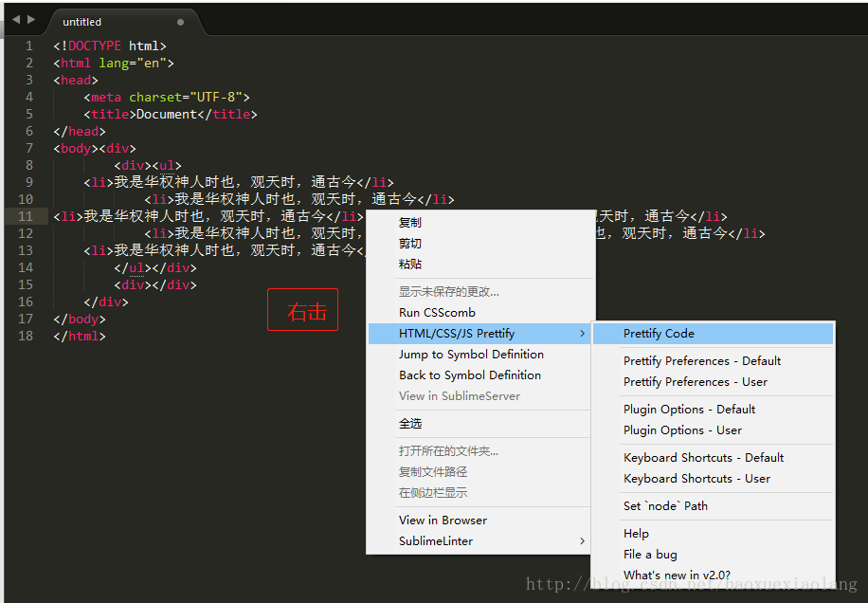Open Plugin Options - User

713,430
